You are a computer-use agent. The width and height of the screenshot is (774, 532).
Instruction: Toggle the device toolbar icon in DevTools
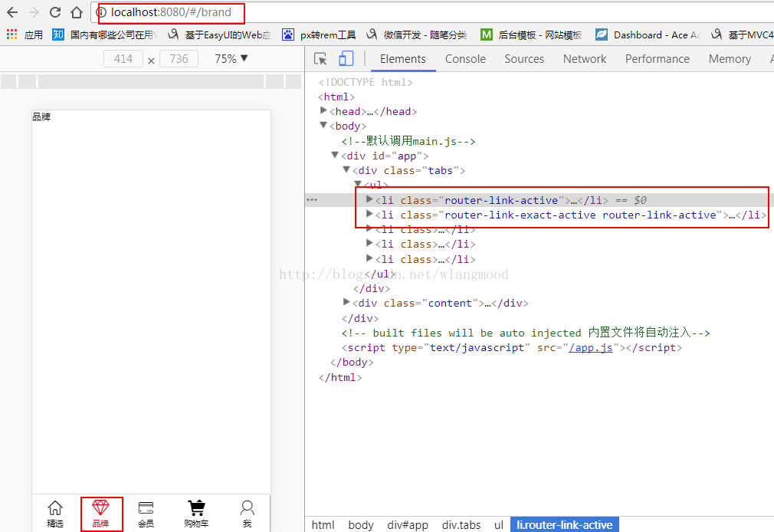346,59
